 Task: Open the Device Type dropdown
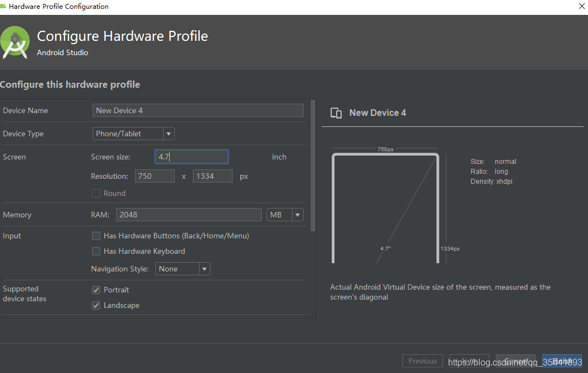point(133,134)
